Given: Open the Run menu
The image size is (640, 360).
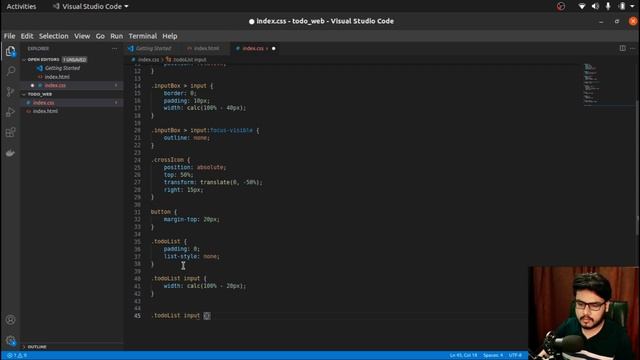Looking at the screenshot, I should [x=116, y=36].
